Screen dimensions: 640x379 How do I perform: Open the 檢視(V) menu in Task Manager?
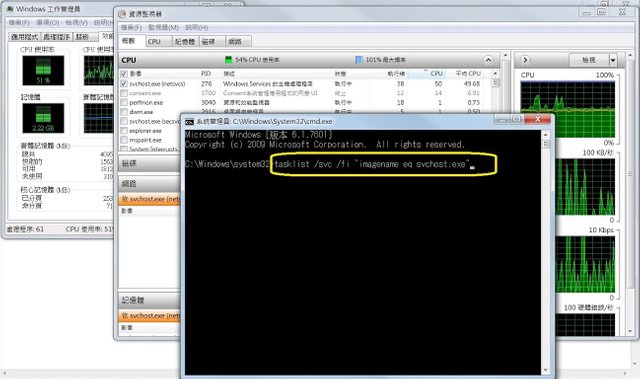click(x=76, y=22)
